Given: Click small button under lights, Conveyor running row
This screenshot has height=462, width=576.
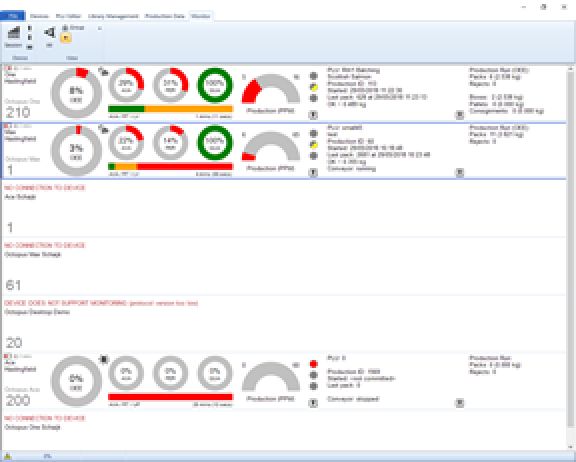Looking at the screenshot, I should point(313,172).
